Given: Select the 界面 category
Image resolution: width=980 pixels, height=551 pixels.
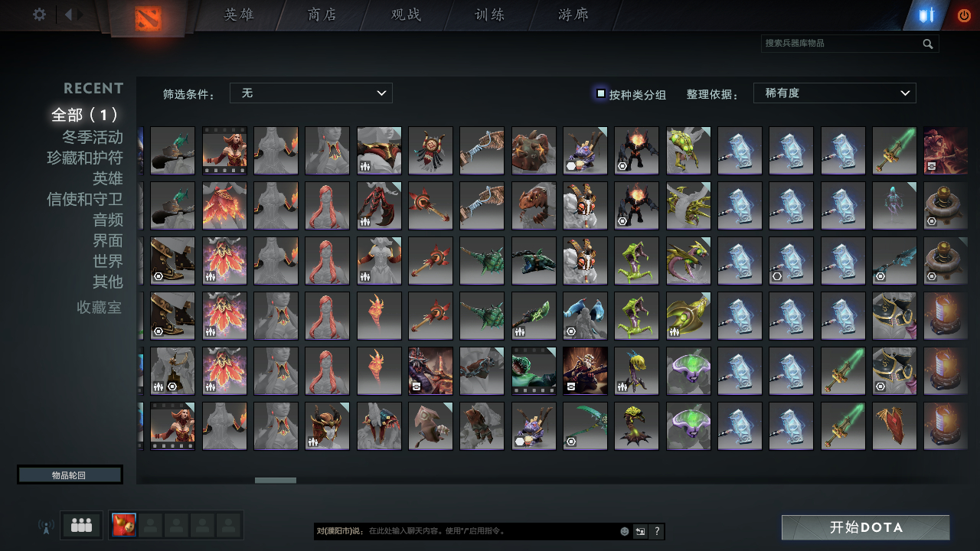Looking at the screenshot, I should tap(108, 240).
